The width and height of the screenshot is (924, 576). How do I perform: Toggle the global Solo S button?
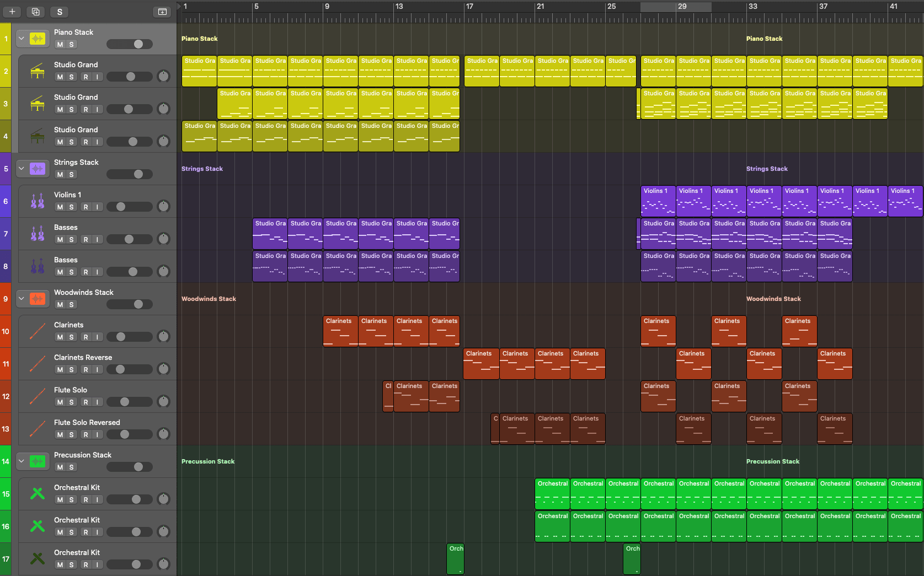pos(60,12)
